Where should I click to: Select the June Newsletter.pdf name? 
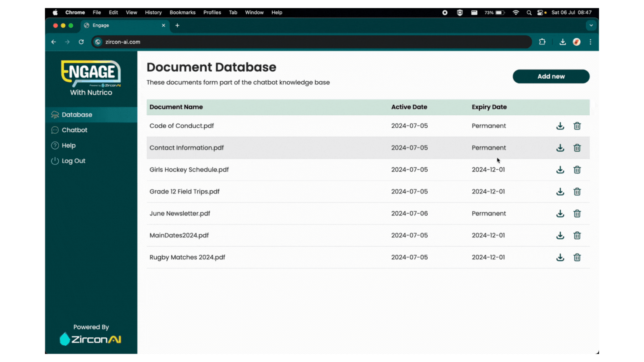180,214
